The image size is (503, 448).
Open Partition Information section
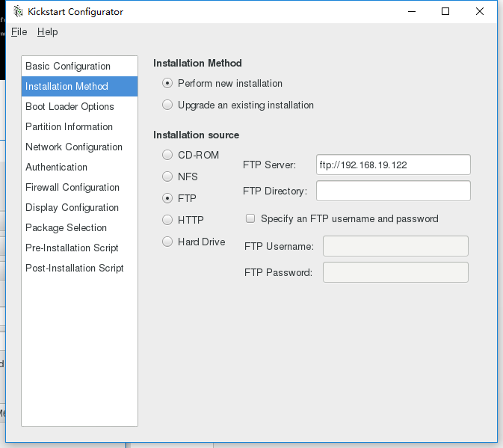[69, 127]
